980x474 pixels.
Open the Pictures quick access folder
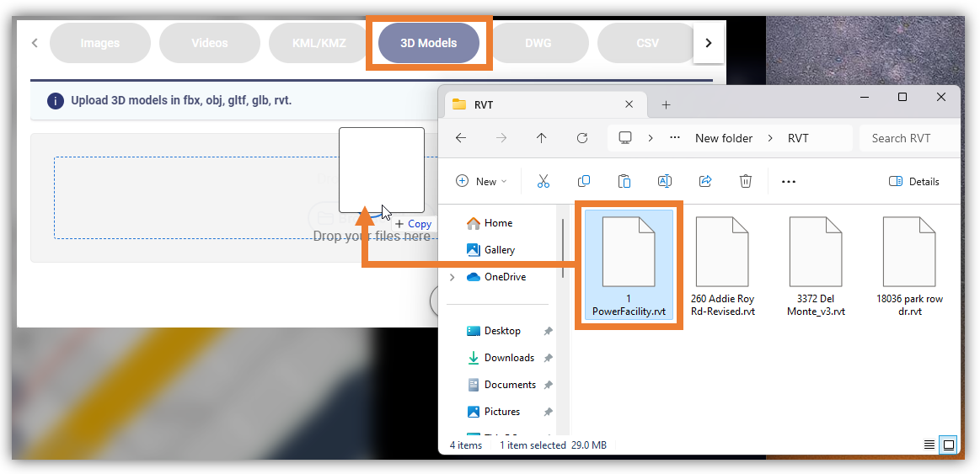coord(494,412)
